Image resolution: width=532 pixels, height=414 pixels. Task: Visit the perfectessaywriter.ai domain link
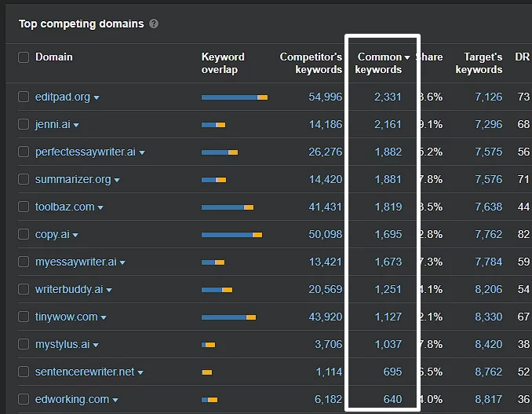click(86, 152)
